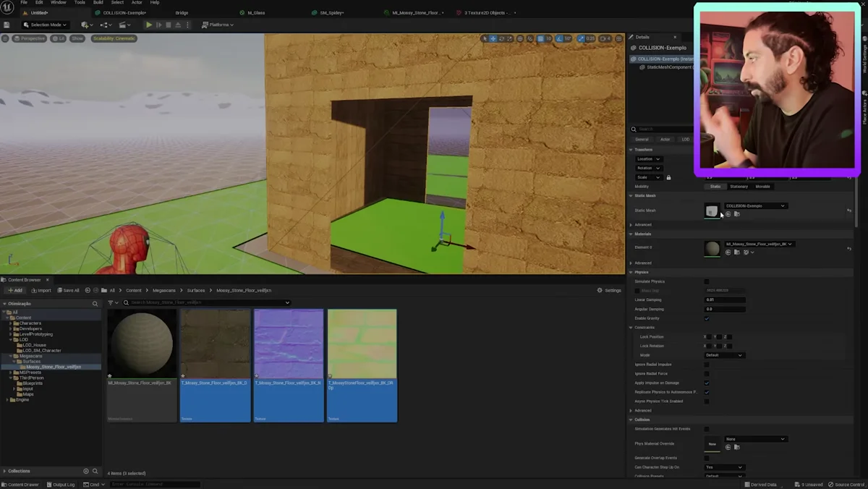Select the MI_Mossy_Stone_Floor_veilfjxn_8K material thumbnail
868x489 pixels.
141,344
